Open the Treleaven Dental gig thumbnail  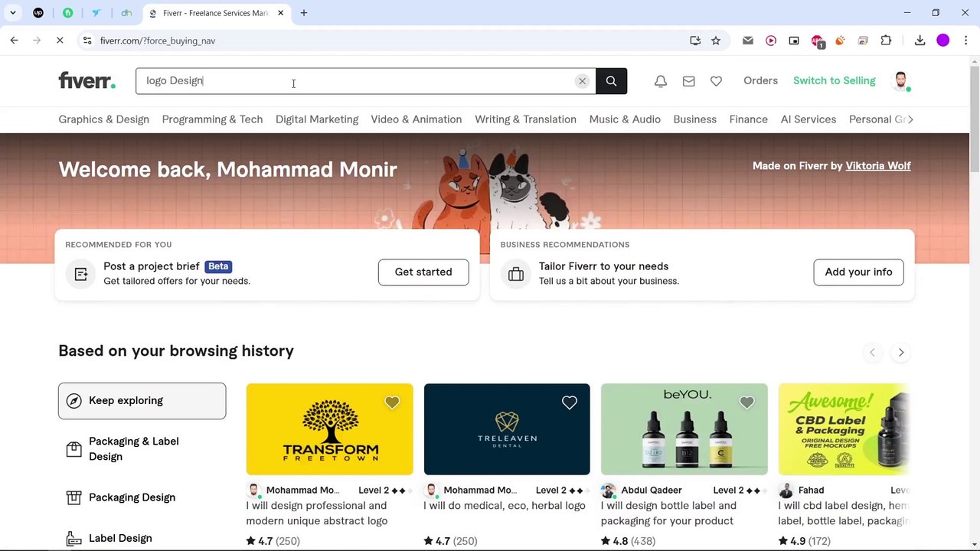[507, 429]
